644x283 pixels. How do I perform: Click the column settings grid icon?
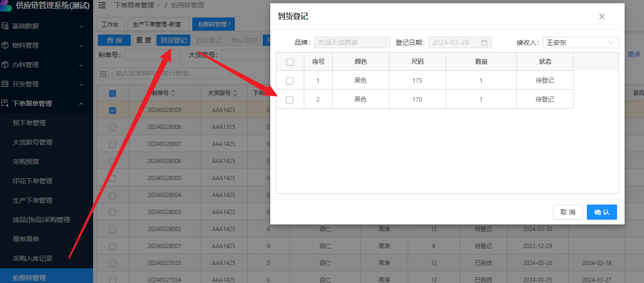(x=103, y=74)
